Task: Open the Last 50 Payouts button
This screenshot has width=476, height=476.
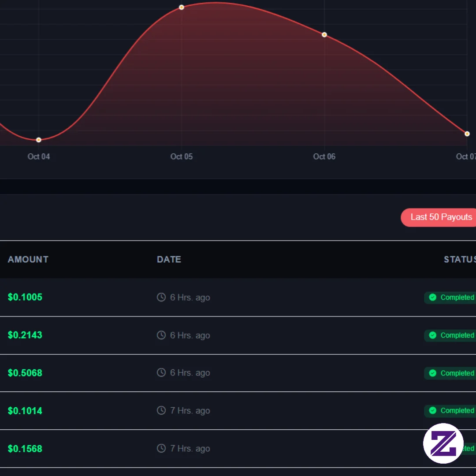Action: (439, 217)
